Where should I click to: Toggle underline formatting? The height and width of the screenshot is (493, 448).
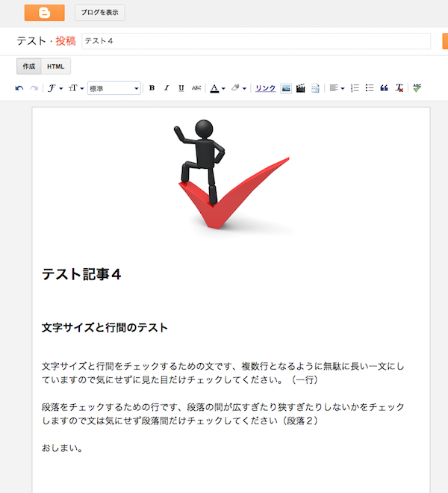click(x=181, y=88)
